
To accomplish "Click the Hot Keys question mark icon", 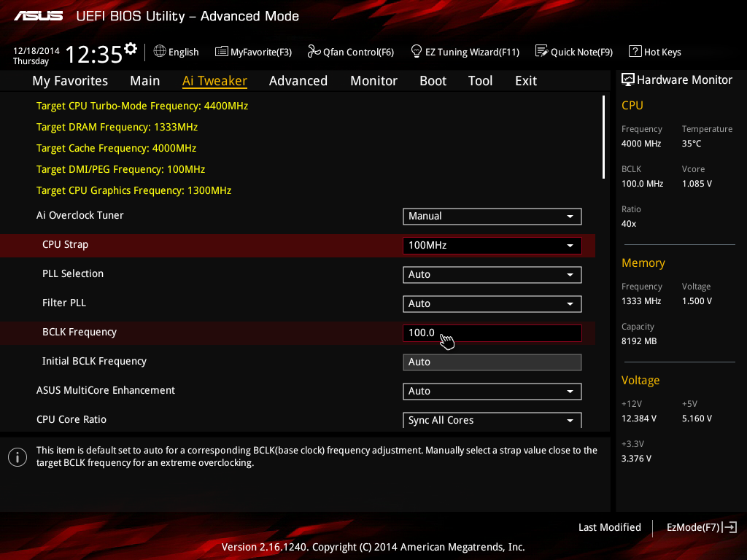I will [x=635, y=51].
